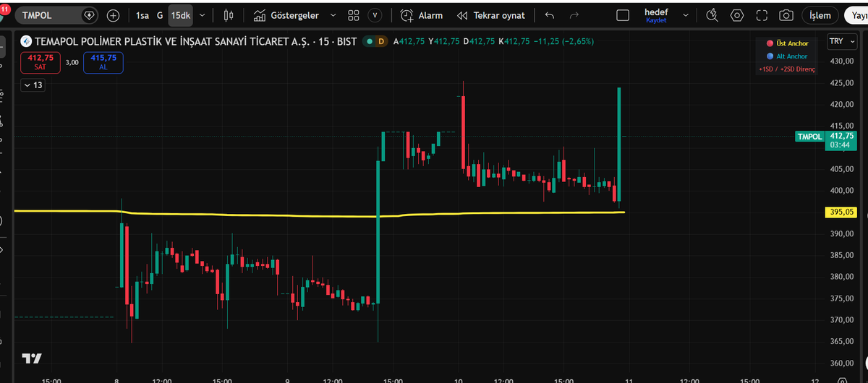The image size is (868, 383).
Task: Click the 425,00 price axis label
Action: click(841, 82)
